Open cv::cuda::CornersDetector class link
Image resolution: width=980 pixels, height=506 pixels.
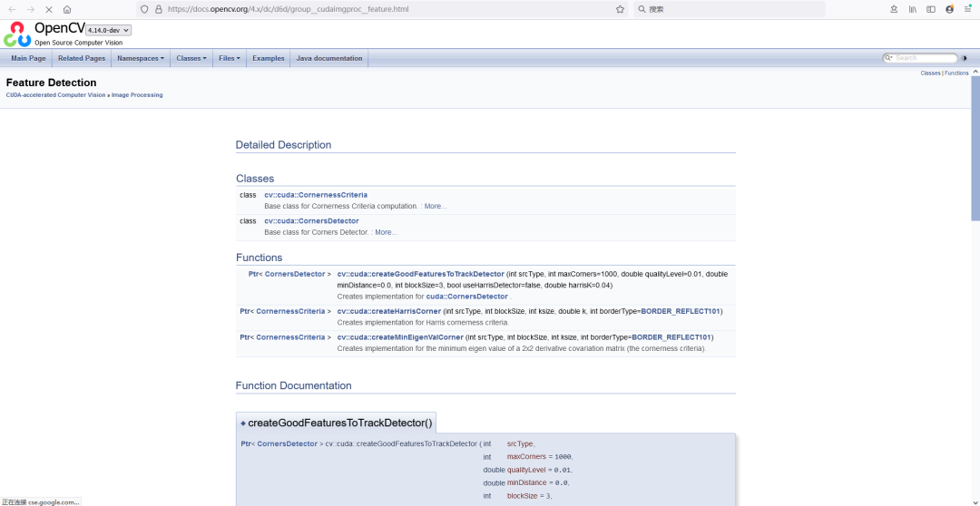pos(311,221)
